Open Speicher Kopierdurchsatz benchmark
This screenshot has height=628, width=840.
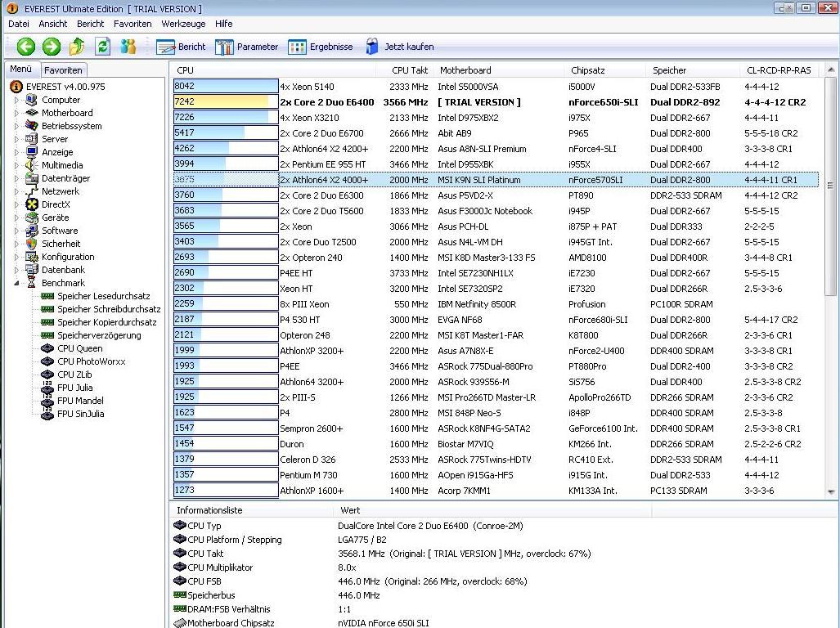point(107,322)
